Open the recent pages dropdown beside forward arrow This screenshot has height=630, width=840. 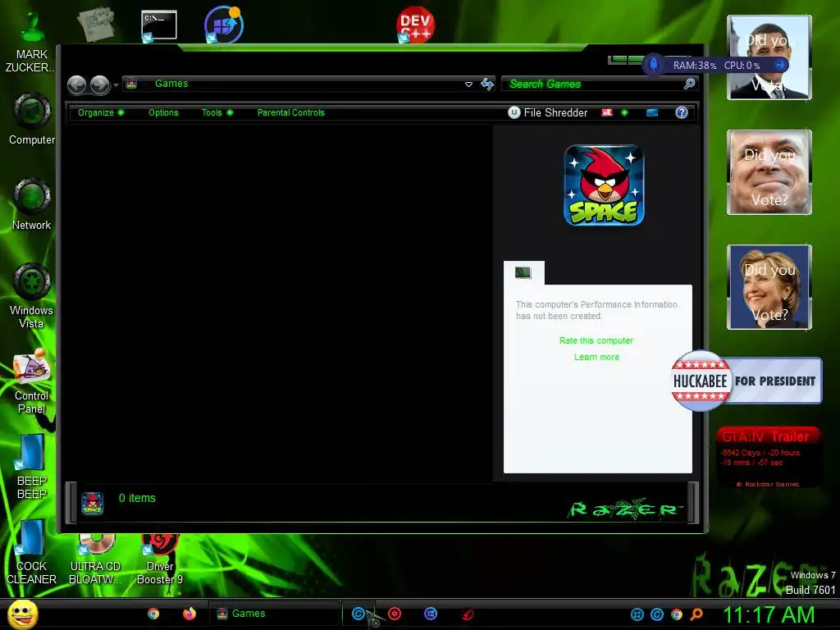116,85
